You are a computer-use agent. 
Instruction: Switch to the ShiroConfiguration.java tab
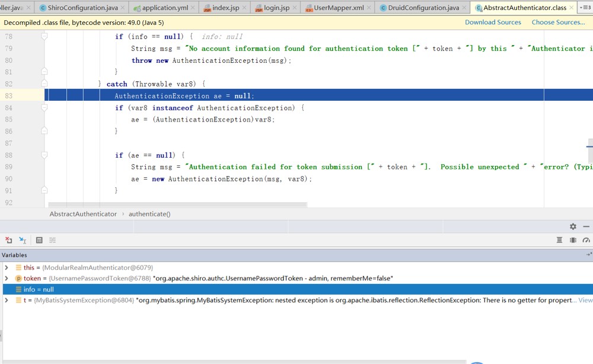coord(82,8)
